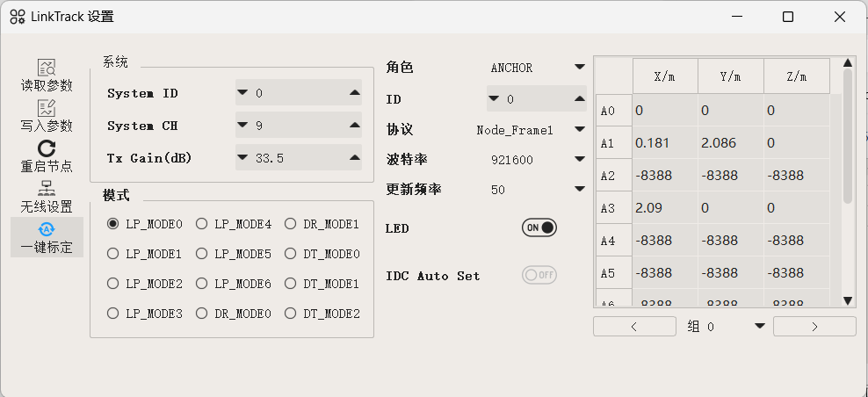Increase the System CH value arrow
The height and width of the screenshot is (397, 868).
[x=354, y=126]
